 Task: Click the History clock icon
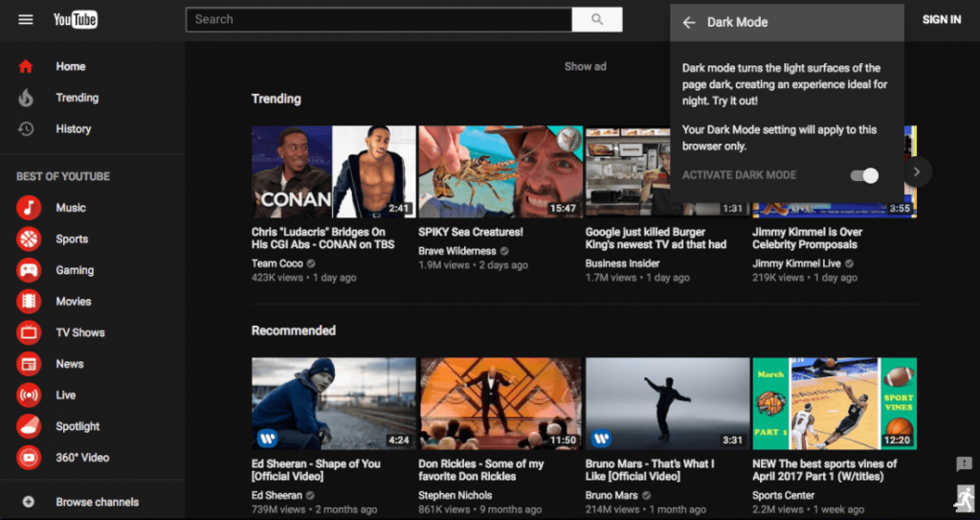[x=26, y=129]
